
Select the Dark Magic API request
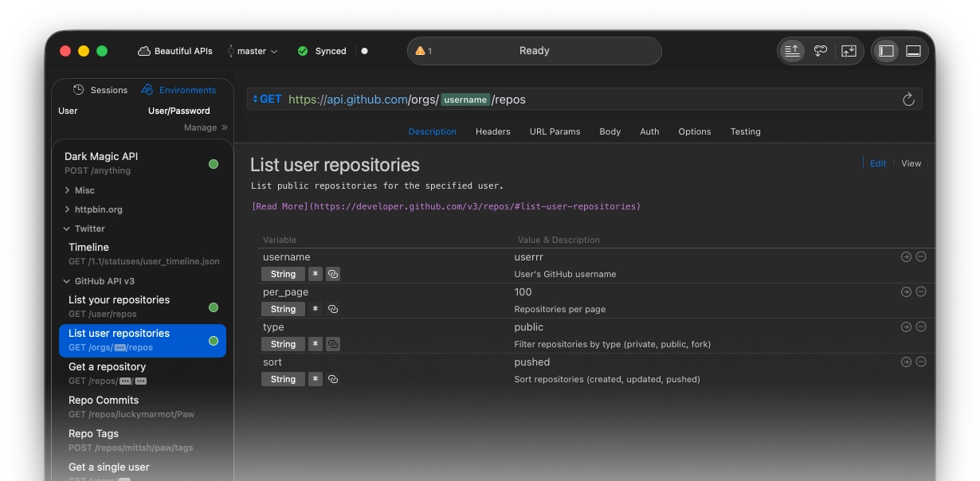(x=143, y=163)
